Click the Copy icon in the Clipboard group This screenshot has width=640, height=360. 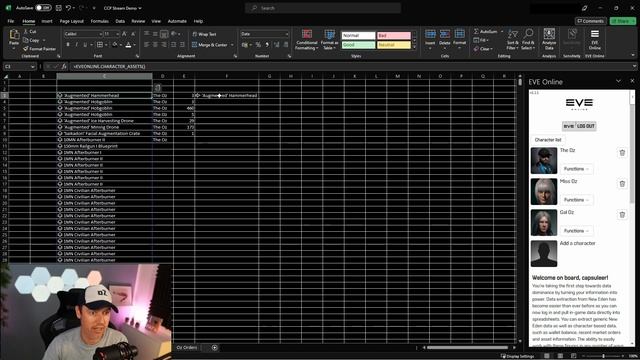pos(26,40)
